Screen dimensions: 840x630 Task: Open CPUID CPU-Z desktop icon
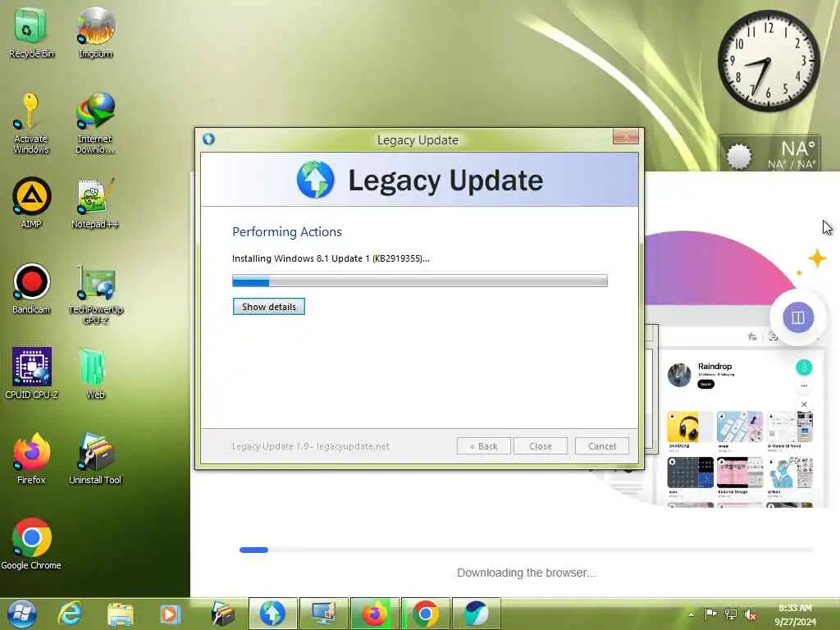(x=31, y=373)
